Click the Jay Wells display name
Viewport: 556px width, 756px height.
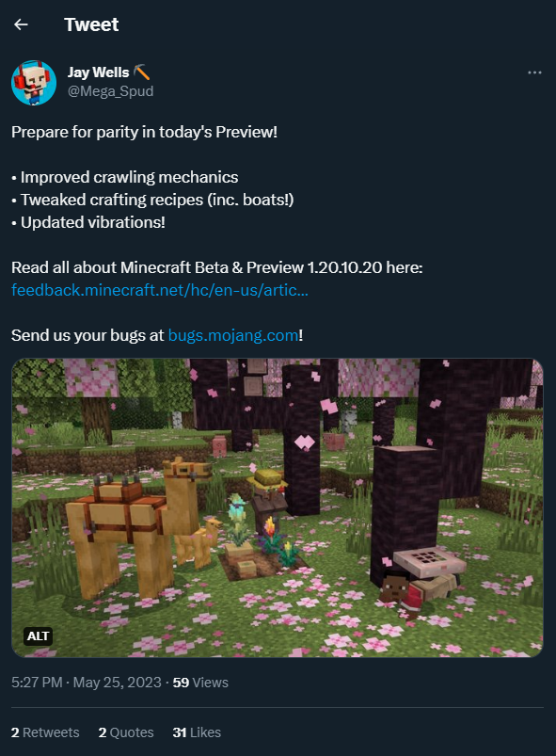pos(98,72)
